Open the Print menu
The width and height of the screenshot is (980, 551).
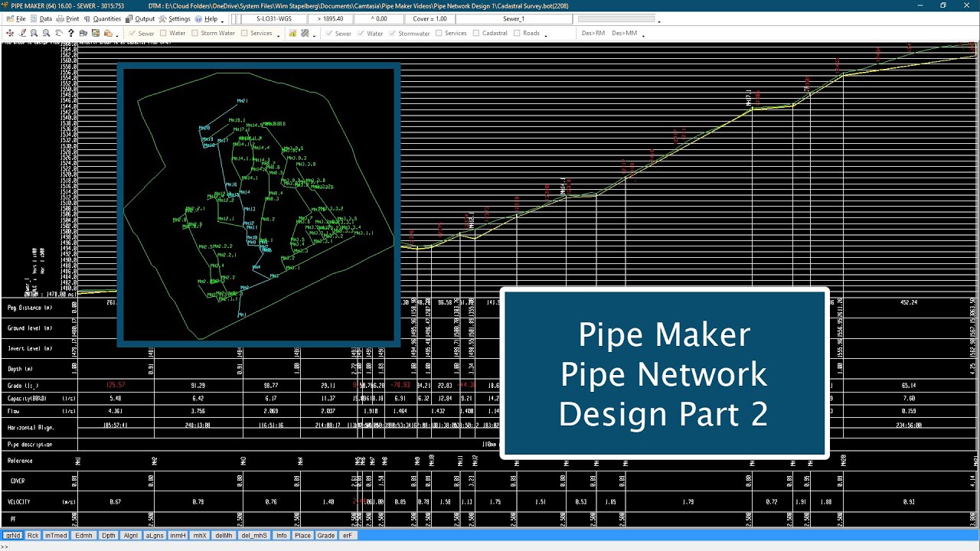(x=68, y=18)
